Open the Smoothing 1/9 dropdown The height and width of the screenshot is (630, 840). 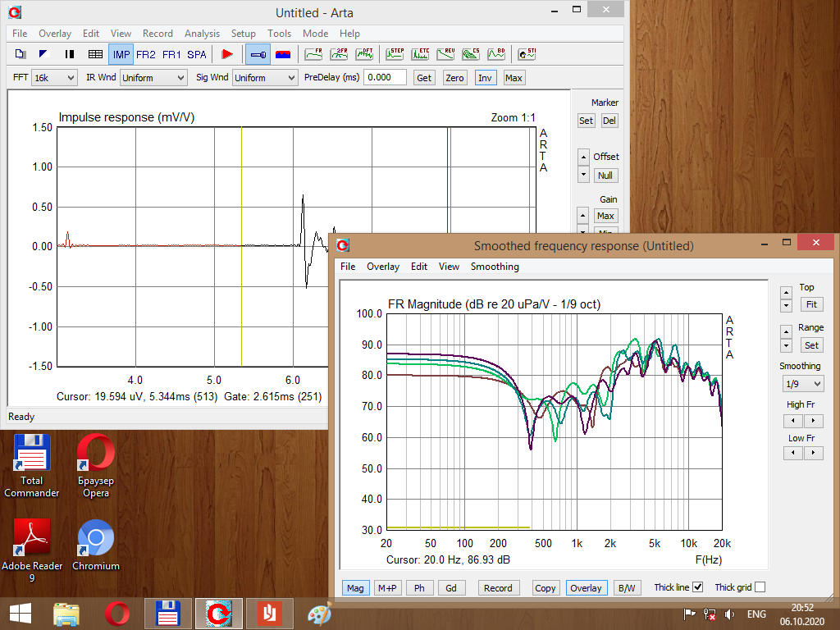[x=803, y=384]
